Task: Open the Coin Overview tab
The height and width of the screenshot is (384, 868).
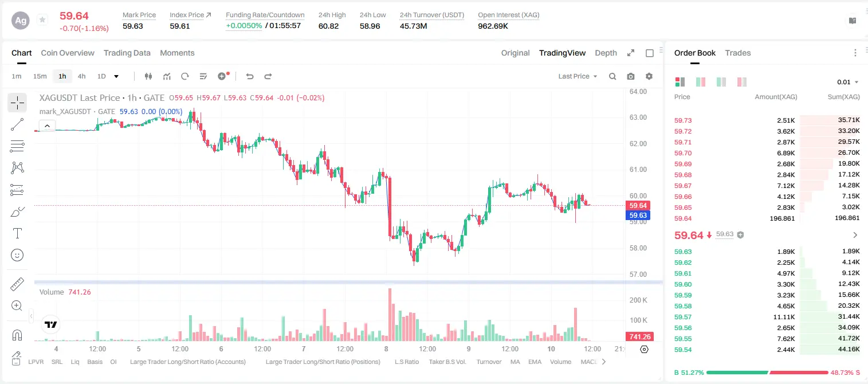Action: (68, 53)
